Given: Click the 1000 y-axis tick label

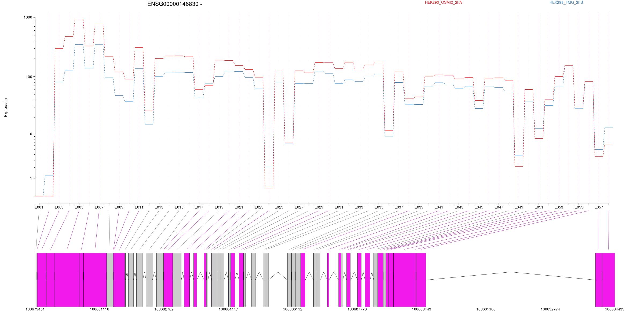Looking at the screenshot, I should pyautogui.click(x=28, y=17).
